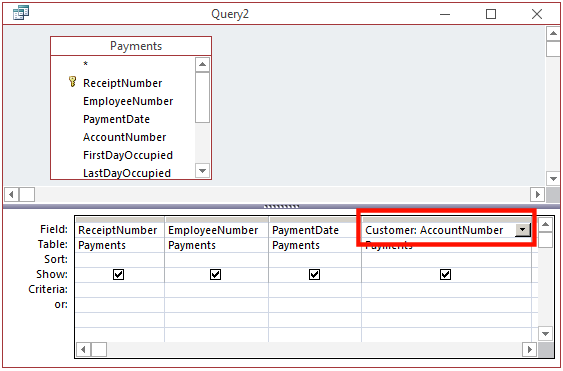563x371 pixels.
Task: Uncheck Show box for EmployeeNumber column
Action: 215,275
